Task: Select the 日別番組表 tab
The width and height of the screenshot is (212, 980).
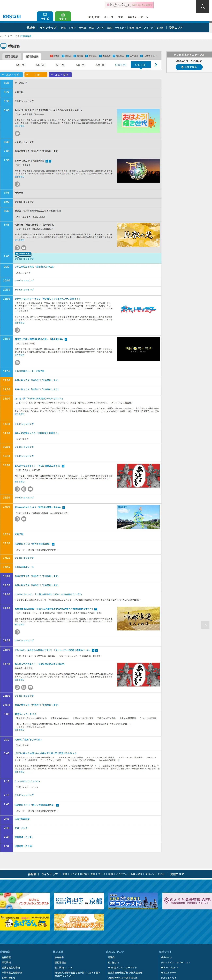Action: point(32,56)
